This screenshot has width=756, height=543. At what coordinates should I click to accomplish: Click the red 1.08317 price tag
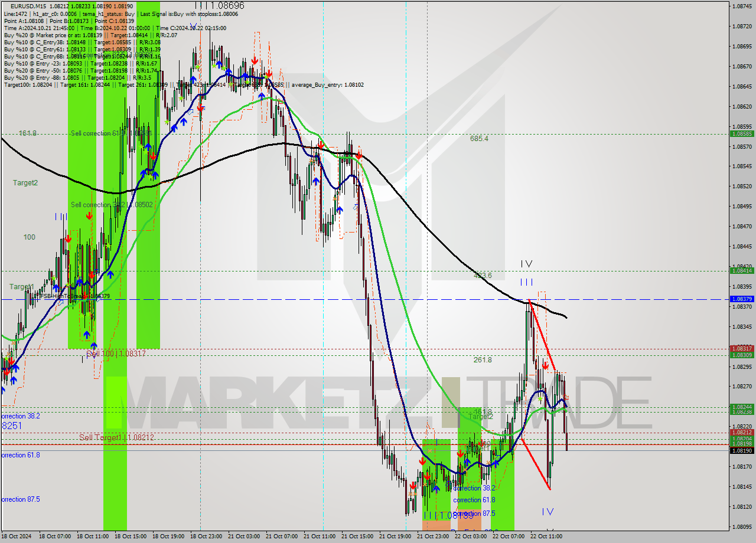pyautogui.click(x=742, y=348)
